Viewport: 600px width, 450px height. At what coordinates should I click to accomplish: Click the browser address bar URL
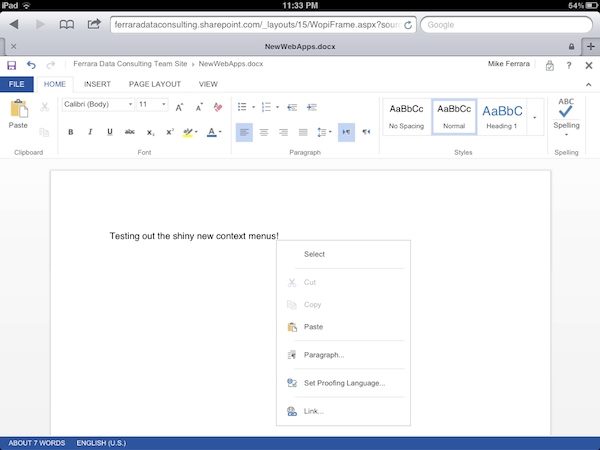(257, 25)
